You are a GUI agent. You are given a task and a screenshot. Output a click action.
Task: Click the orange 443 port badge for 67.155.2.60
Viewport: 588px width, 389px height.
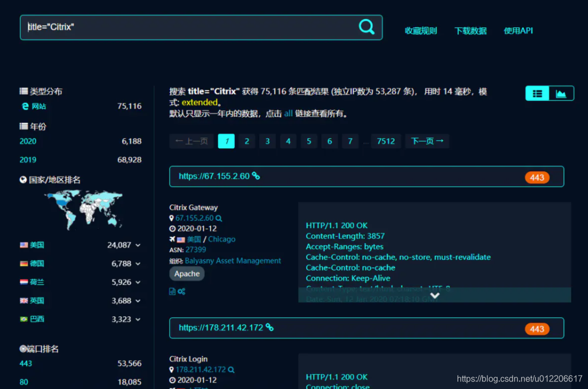537,178
